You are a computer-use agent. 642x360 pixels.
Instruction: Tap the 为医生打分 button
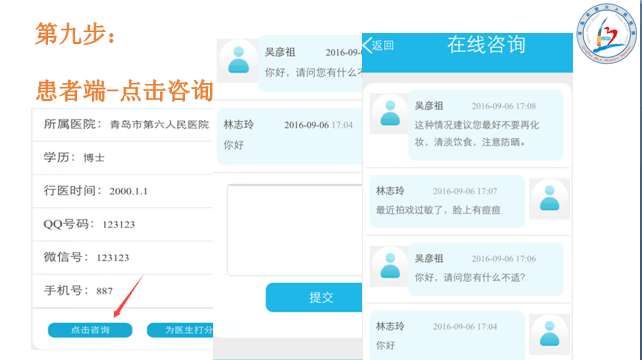(x=180, y=330)
